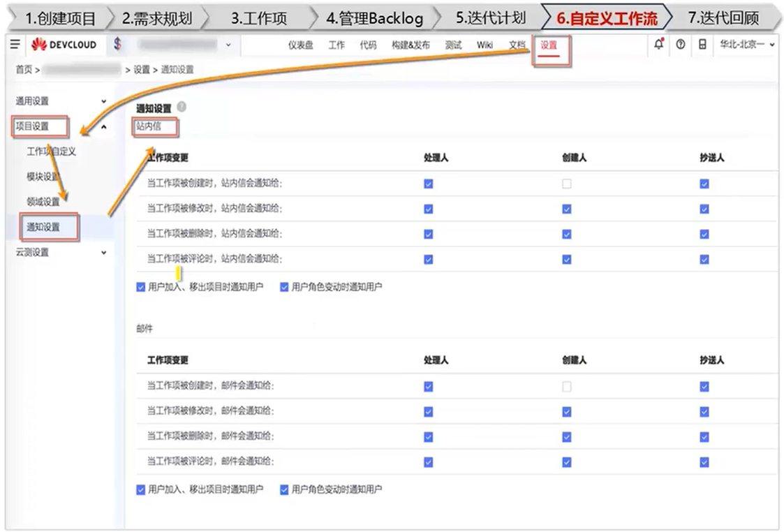
Task: Toggle 邮件 用户加入、移出项目时通知用户 checkbox
Action: 140,489
